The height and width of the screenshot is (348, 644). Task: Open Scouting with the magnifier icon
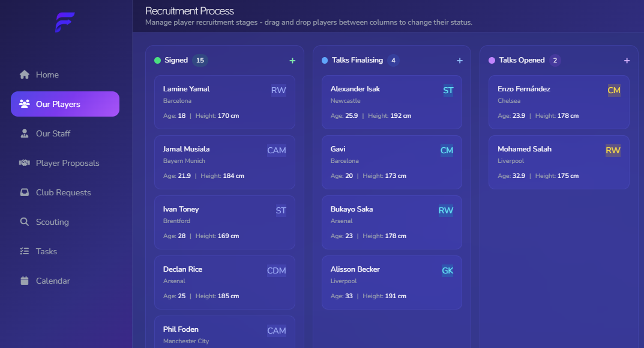[x=24, y=221]
